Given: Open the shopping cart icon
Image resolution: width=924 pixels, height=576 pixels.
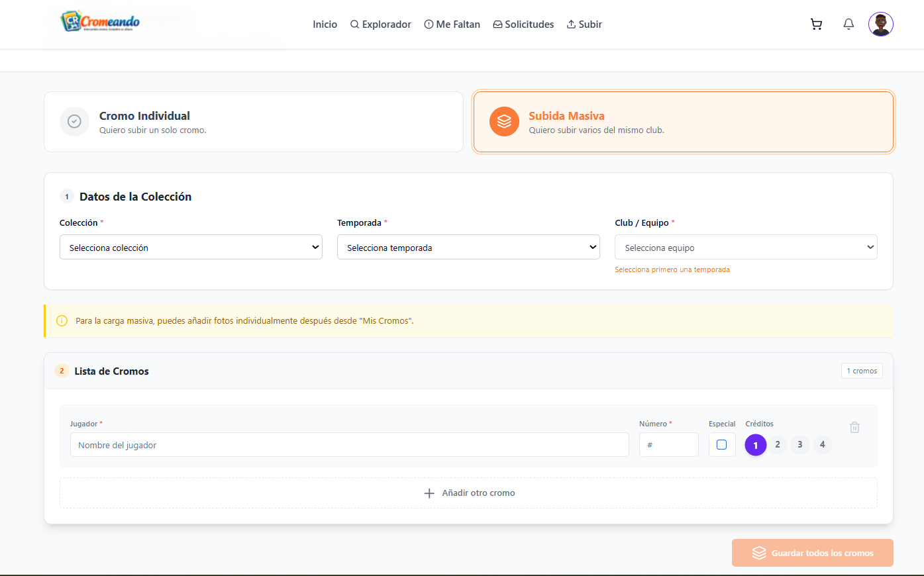Looking at the screenshot, I should pyautogui.click(x=816, y=24).
